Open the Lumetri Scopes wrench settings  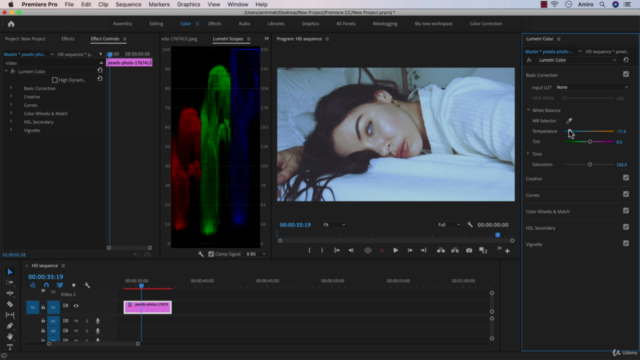pos(200,254)
